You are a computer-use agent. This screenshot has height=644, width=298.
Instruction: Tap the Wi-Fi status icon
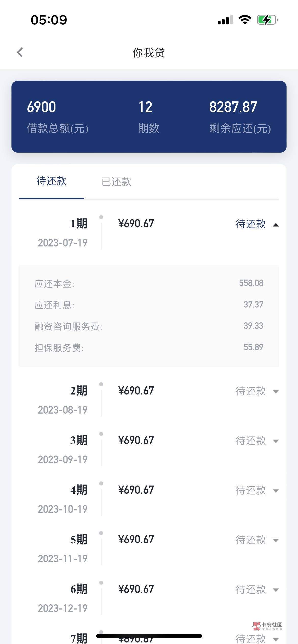(x=245, y=20)
